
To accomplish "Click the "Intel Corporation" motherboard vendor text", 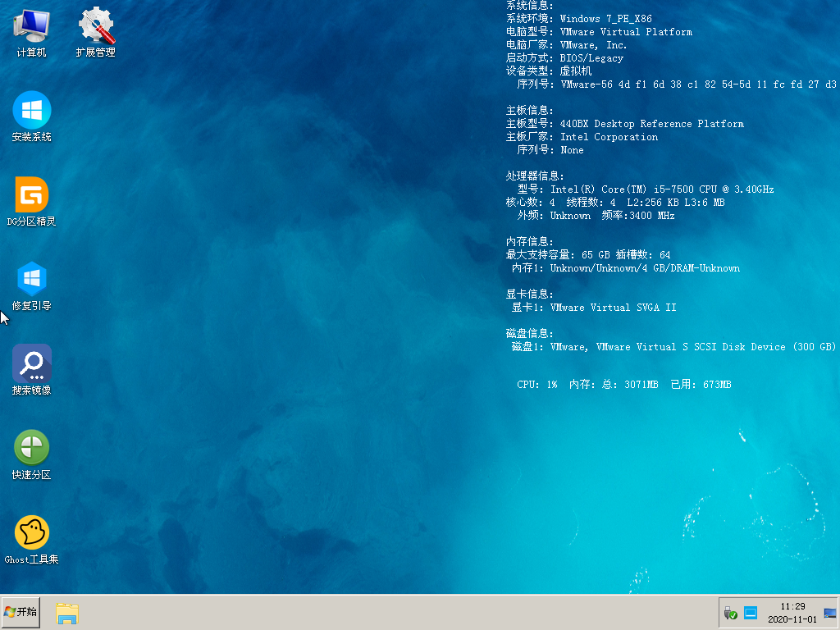I will point(609,137).
